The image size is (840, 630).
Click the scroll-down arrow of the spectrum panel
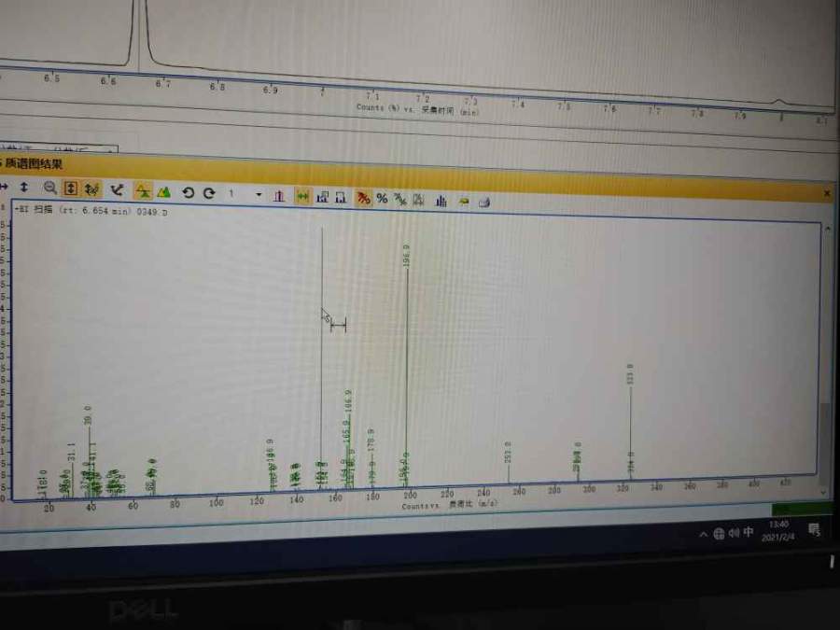pyautogui.click(x=823, y=491)
